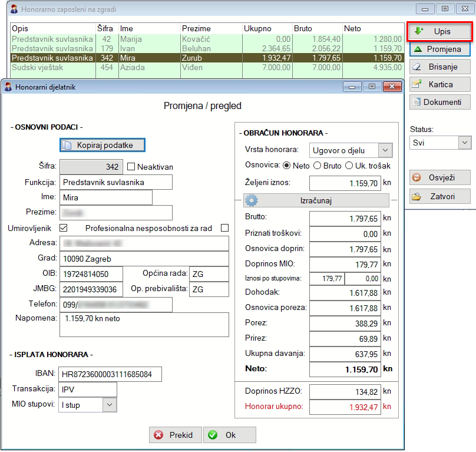Open Kartica for the selected worker
Viewport: 476px width, 452px height.
tap(439, 84)
